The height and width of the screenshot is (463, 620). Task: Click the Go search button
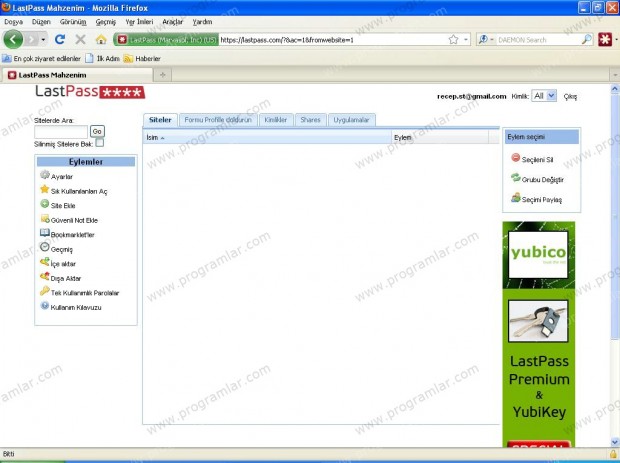(x=97, y=131)
